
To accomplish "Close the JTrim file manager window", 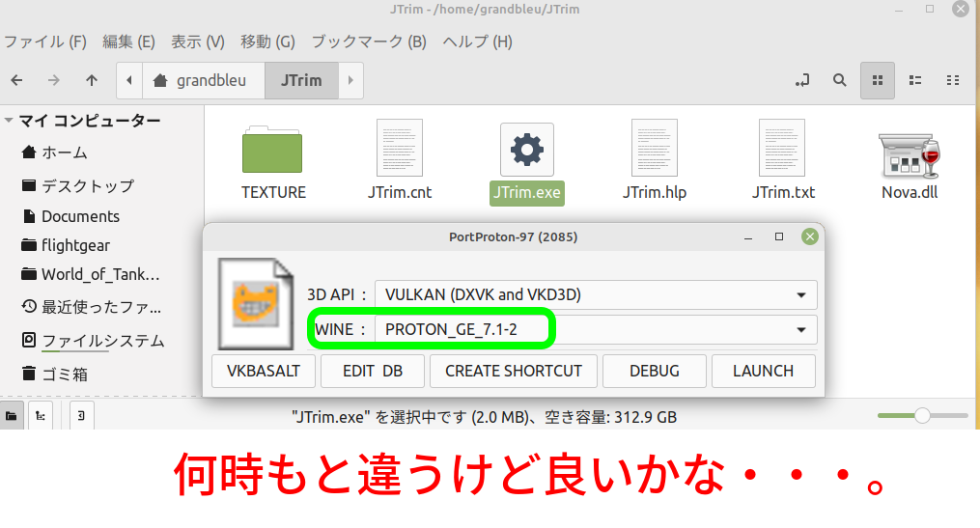I will (x=961, y=9).
